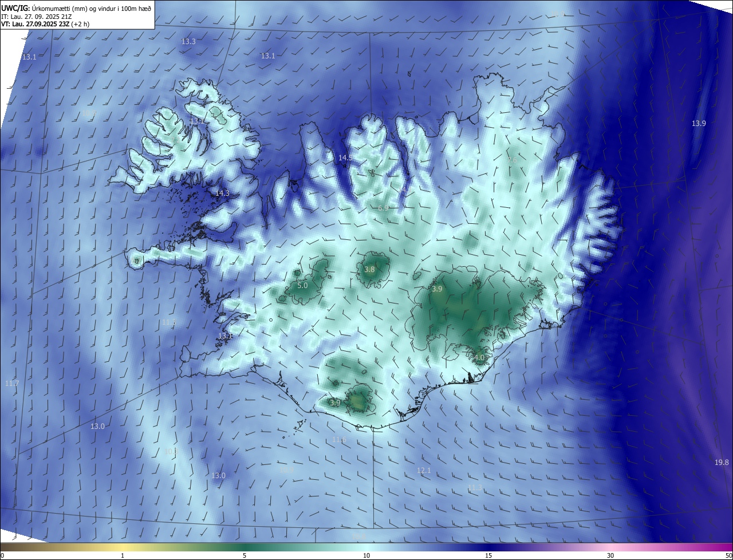Click the 6.9 value label
The height and width of the screenshot is (560, 733).
pos(383,208)
